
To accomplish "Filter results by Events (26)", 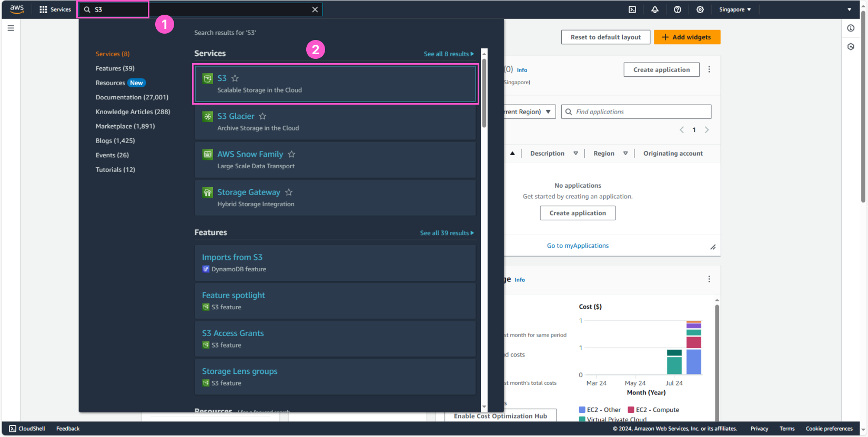I will (112, 155).
